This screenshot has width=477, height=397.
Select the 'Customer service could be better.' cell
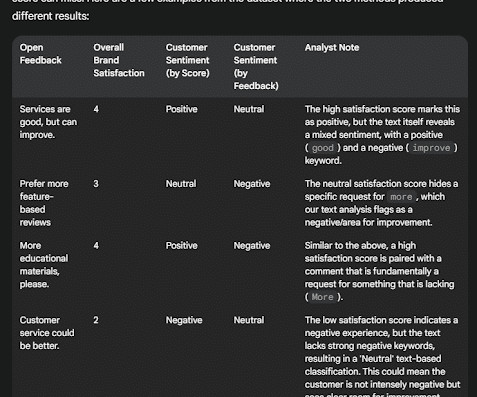click(x=47, y=333)
